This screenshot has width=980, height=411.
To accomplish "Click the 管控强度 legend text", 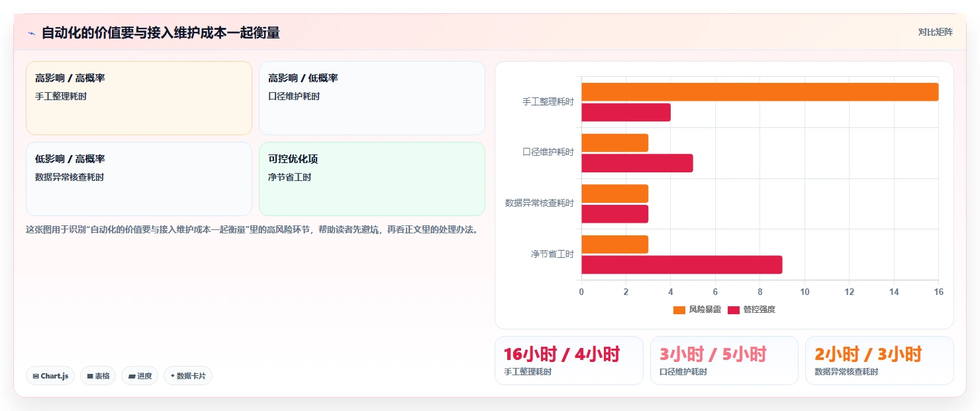I will [759, 310].
